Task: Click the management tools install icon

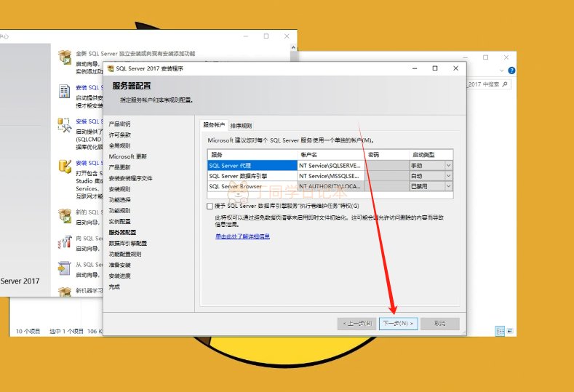Action: (x=65, y=124)
